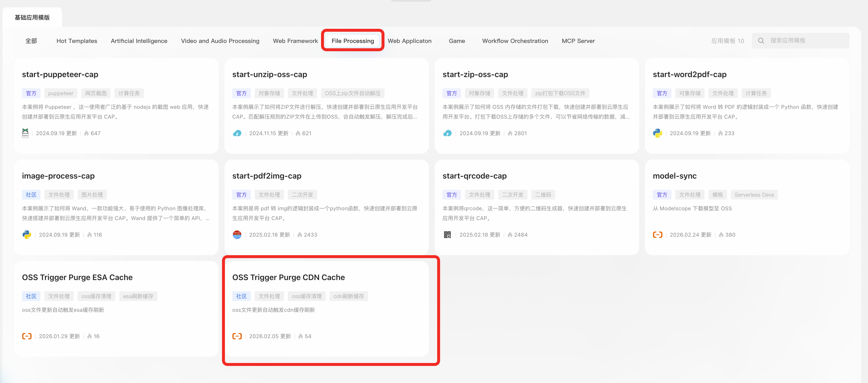Switch to Web Framework tab
The width and height of the screenshot is (868, 383).
click(x=295, y=41)
